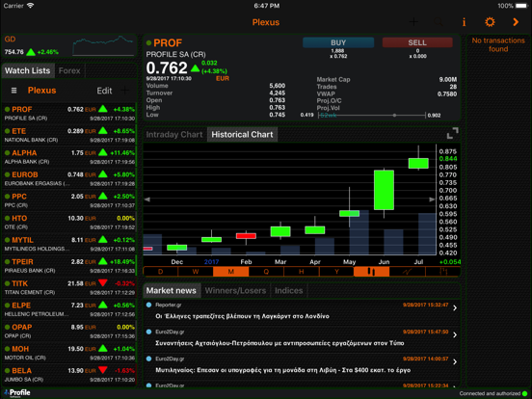Open the 14:00:57 Euro2Day.gr news chevron
532x399 pixels.
click(x=455, y=362)
